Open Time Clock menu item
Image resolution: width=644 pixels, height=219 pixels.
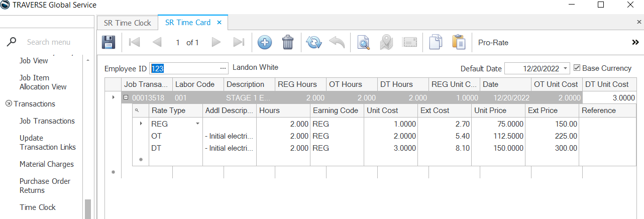[38, 207]
